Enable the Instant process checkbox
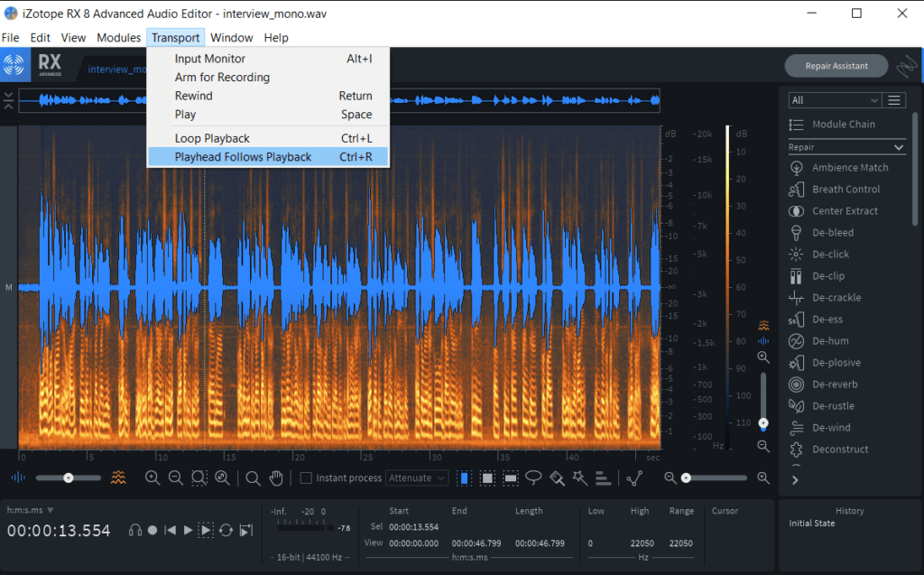 click(x=306, y=478)
